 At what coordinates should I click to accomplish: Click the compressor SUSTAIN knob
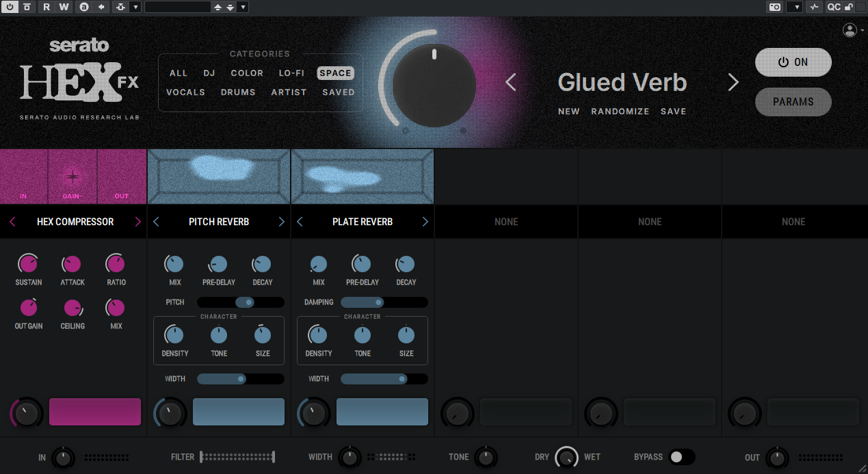[x=28, y=264]
